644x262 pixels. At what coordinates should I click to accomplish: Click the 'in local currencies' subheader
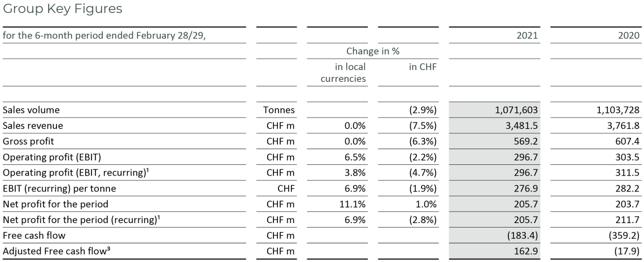343,73
